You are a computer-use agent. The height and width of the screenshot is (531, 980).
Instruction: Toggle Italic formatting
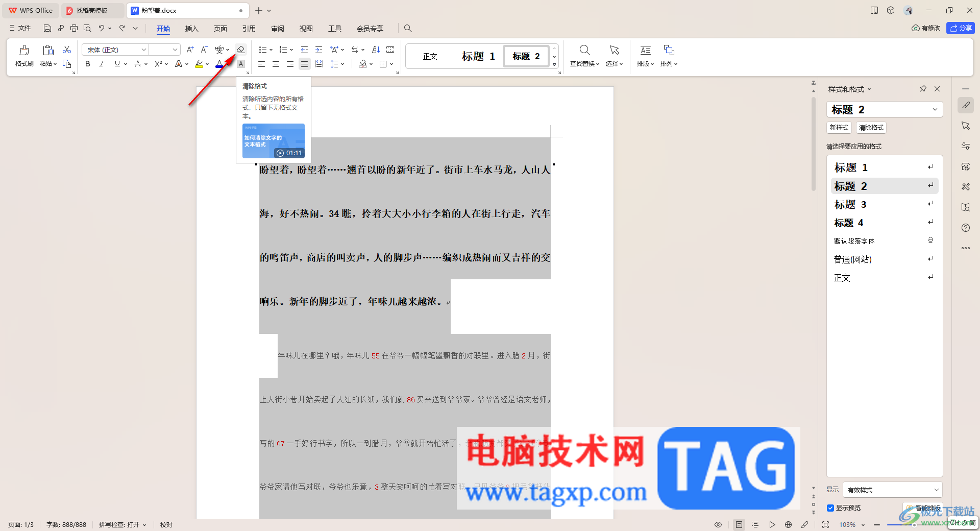pyautogui.click(x=102, y=64)
